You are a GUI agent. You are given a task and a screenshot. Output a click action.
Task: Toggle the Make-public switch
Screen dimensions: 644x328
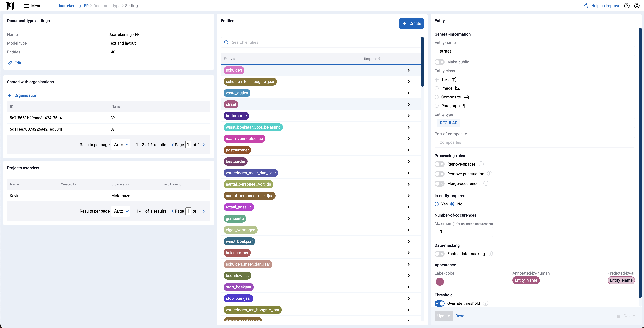coord(439,62)
